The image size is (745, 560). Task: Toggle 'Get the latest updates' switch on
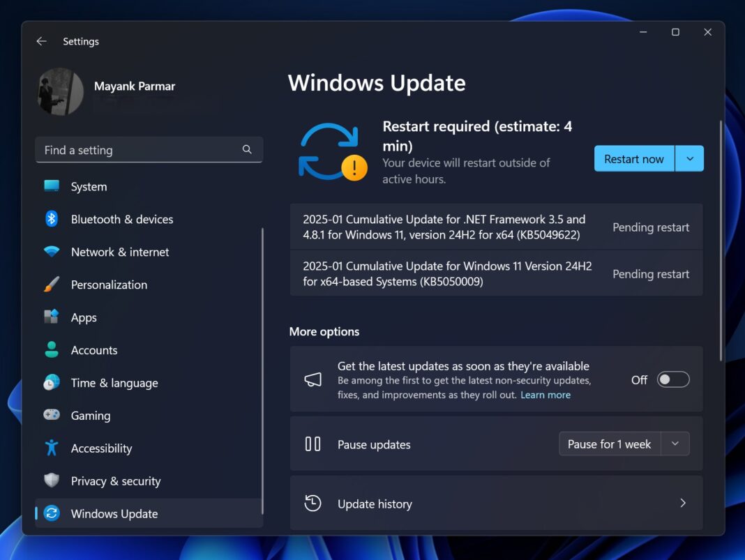(672, 379)
